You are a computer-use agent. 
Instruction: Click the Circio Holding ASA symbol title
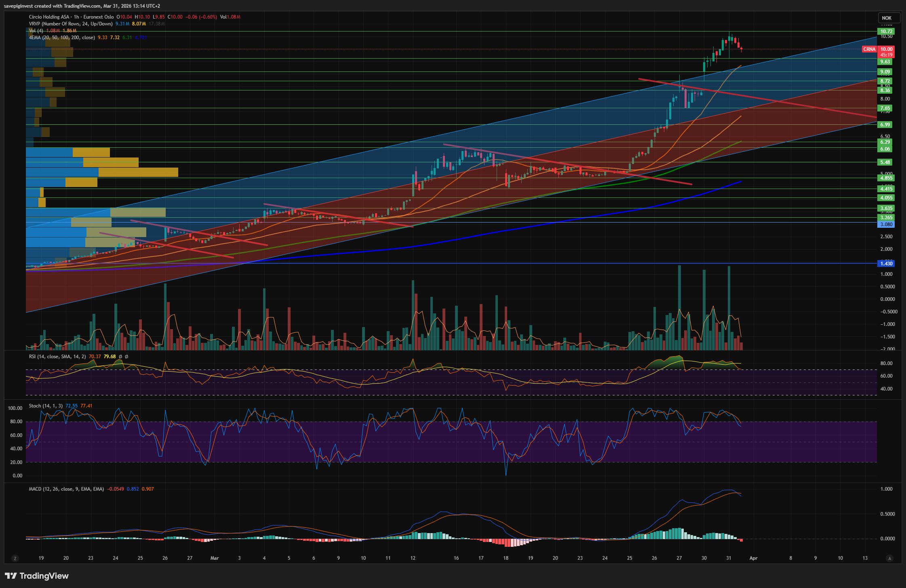(x=48, y=17)
